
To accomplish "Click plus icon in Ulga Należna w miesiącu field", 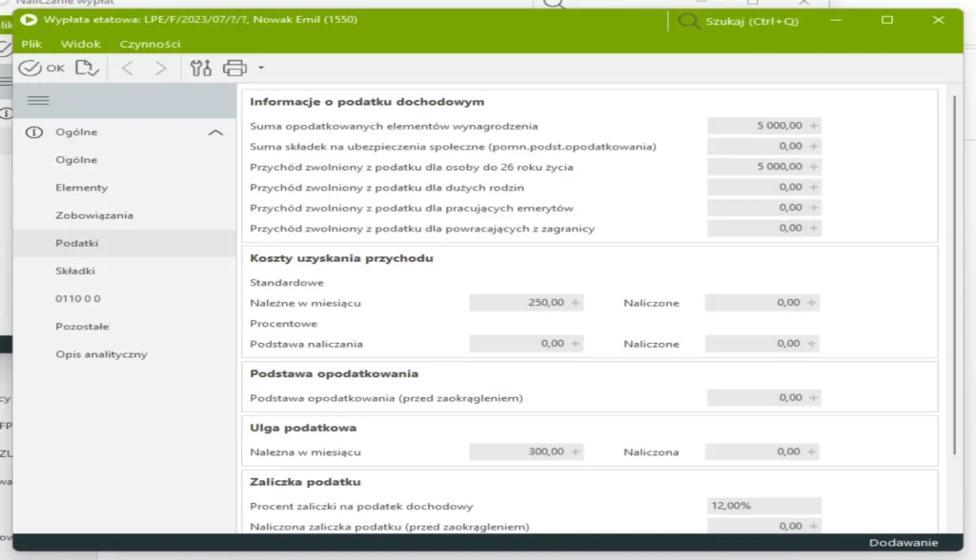I will point(575,451).
